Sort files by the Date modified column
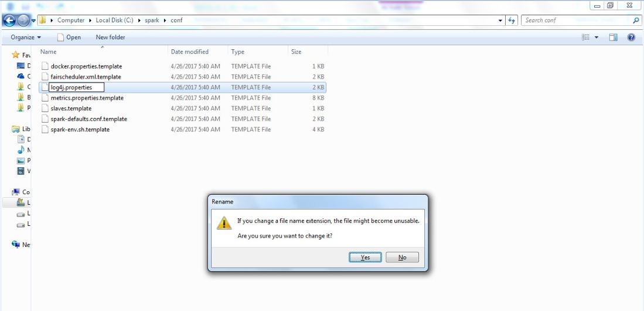This screenshot has height=311, width=644. tap(190, 52)
